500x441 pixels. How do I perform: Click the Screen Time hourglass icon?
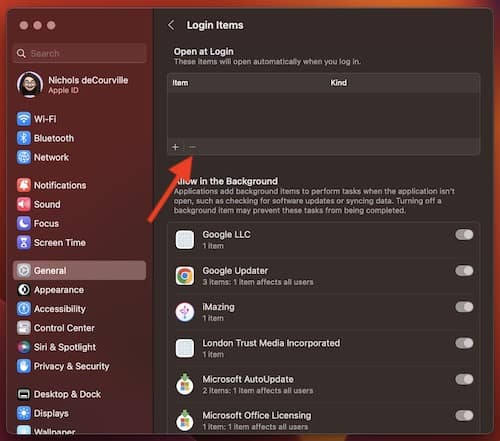[24, 242]
